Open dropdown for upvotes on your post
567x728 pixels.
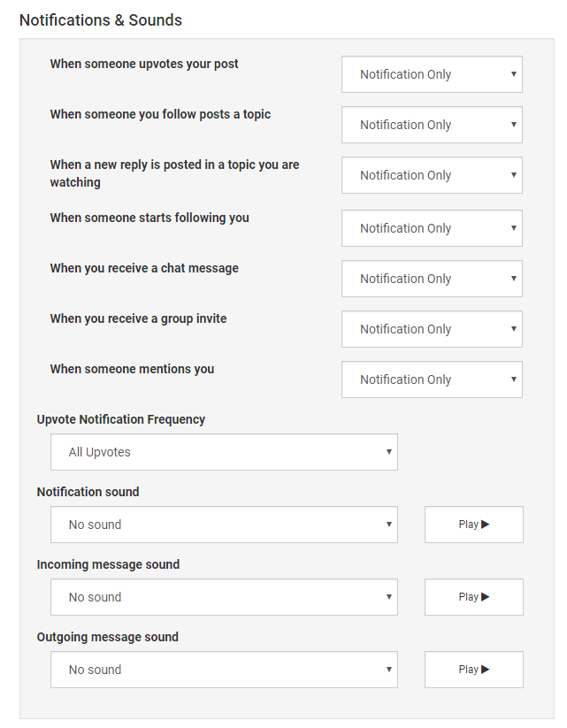432,74
